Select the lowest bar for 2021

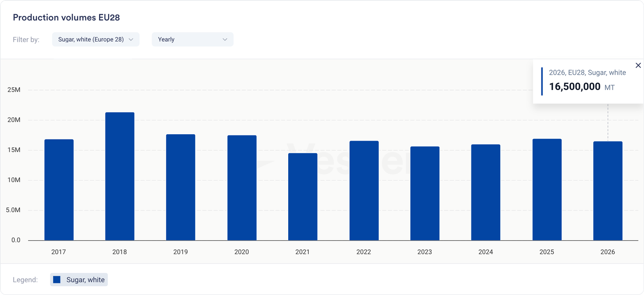pyautogui.click(x=303, y=197)
